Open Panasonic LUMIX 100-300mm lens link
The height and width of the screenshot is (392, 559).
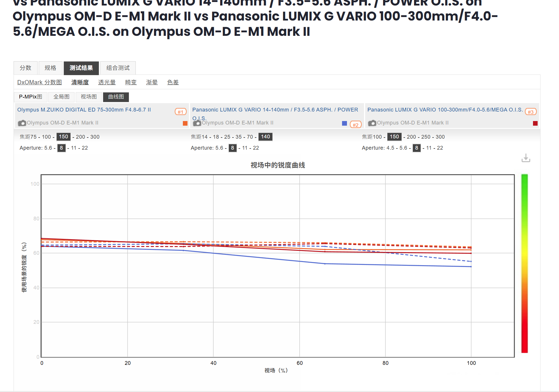(445, 110)
